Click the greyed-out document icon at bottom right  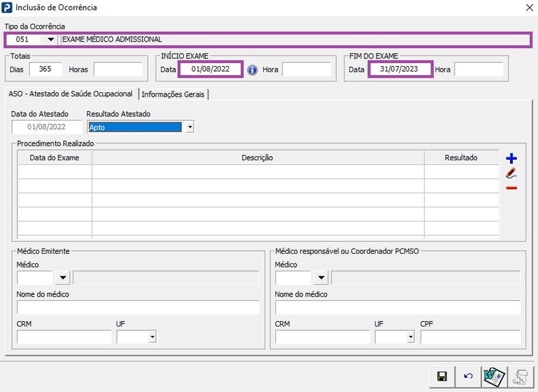tap(520, 376)
